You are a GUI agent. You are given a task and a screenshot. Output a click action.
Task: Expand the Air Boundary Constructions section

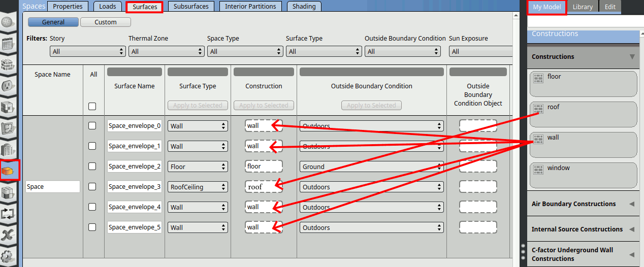583,204
